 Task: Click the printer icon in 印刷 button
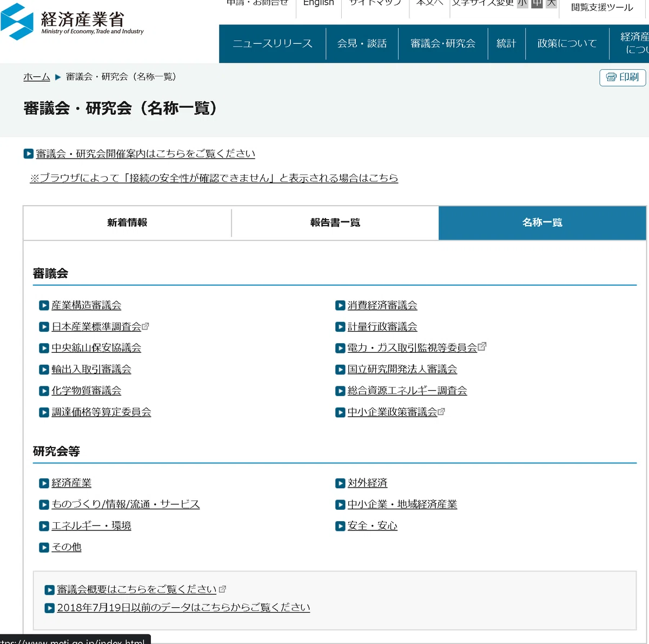(x=611, y=77)
